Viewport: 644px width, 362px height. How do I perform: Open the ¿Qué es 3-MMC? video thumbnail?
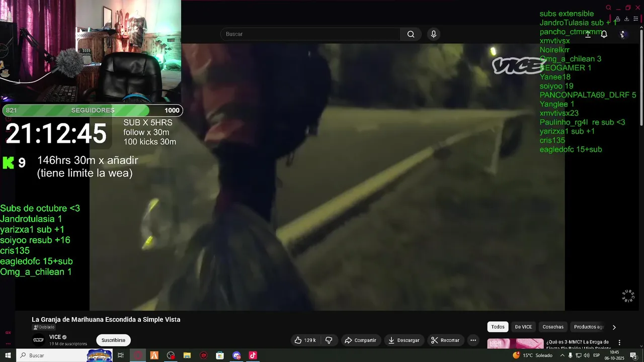pos(515,344)
